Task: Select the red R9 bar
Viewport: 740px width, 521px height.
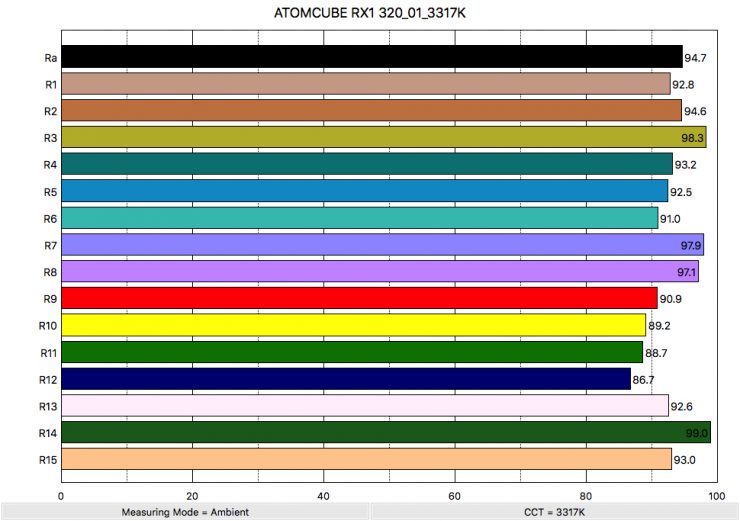Action: pos(359,298)
